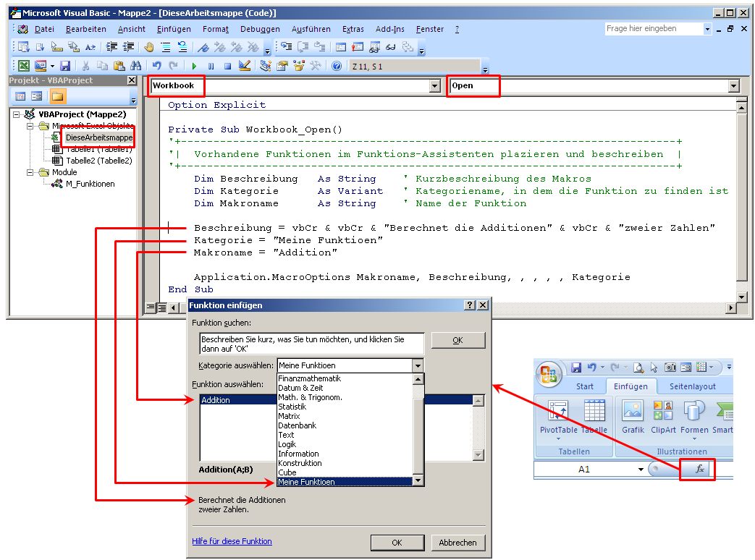This screenshot has height=560, width=755.
Task: Decrease indent in the Edit toolbar
Action: pos(129,47)
